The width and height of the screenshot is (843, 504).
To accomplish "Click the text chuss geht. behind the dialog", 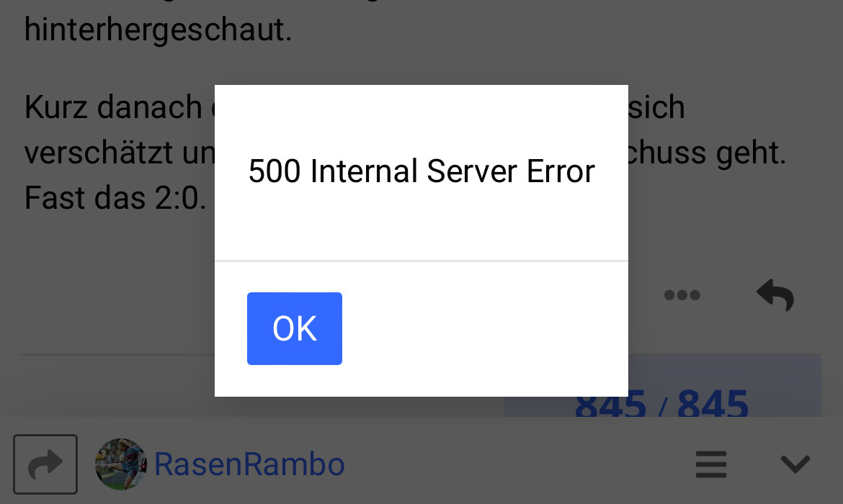I will (707, 153).
